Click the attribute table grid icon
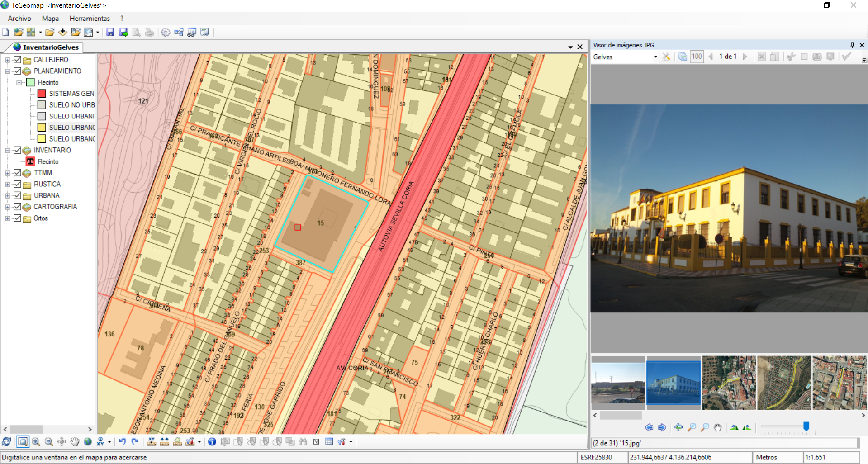Image resolution: width=868 pixels, height=464 pixels. tap(329, 442)
